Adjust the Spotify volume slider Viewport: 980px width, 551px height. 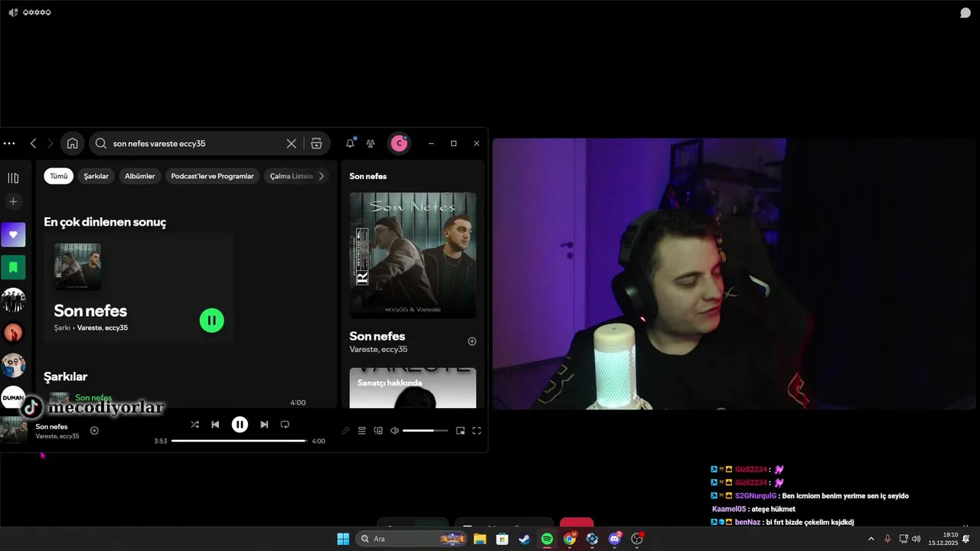point(425,431)
